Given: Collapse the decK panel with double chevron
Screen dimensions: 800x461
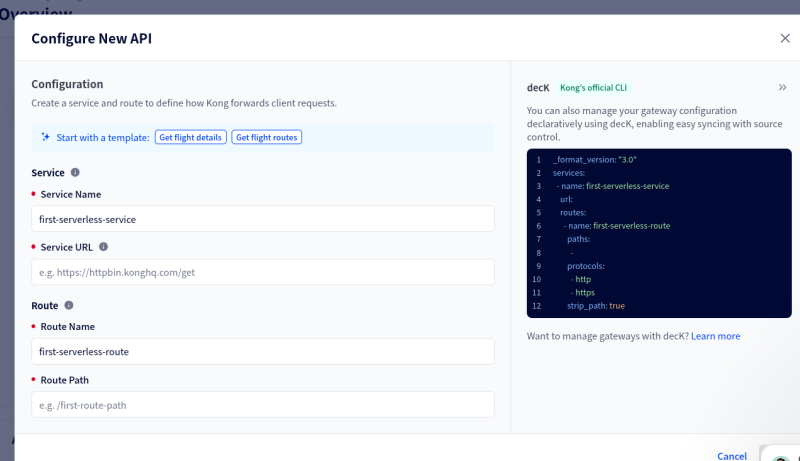Looking at the screenshot, I should point(782,87).
